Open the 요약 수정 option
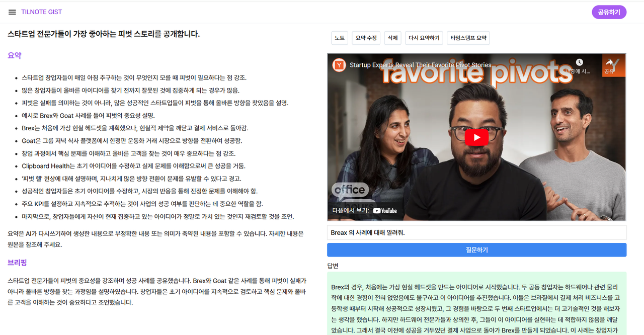Viewport: 644px width, 335px height. (366, 38)
